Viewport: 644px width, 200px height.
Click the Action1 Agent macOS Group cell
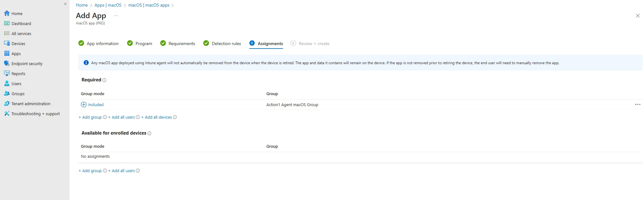point(292,105)
